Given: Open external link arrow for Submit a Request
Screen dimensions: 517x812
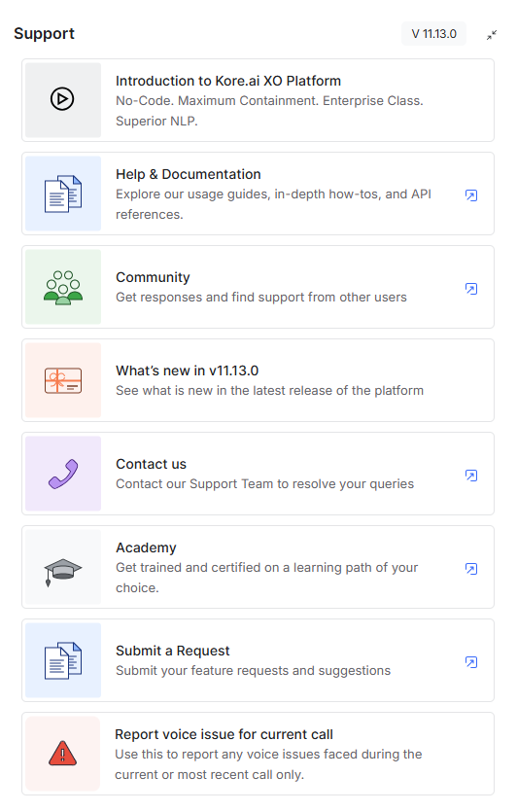Looking at the screenshot, I should 471,662.
